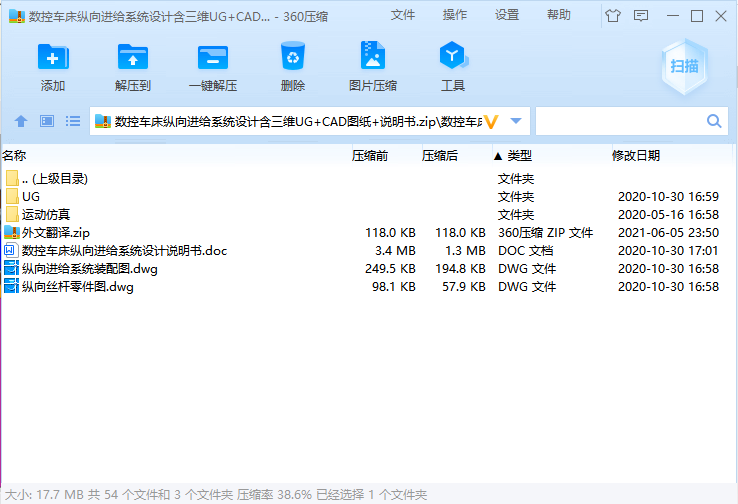Click the orange V icon in the address bar
The height and width of the screenshot is (504, 738).
point(491,122)
